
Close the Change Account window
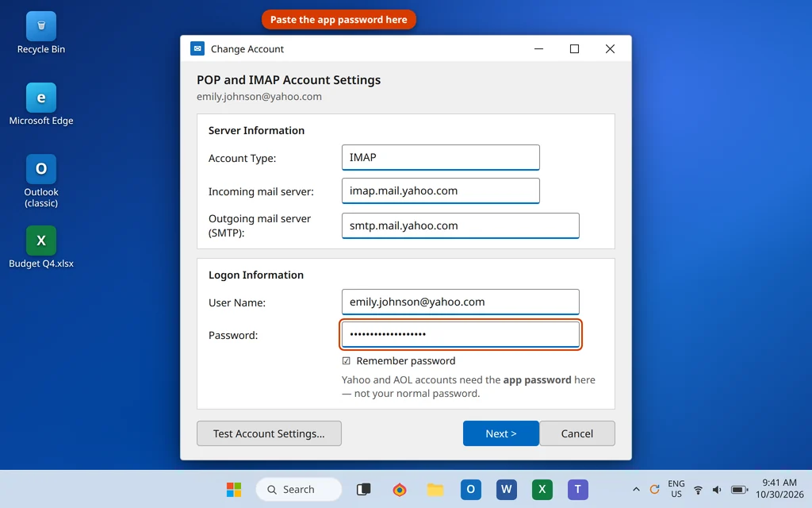click(x=610, y=48)
